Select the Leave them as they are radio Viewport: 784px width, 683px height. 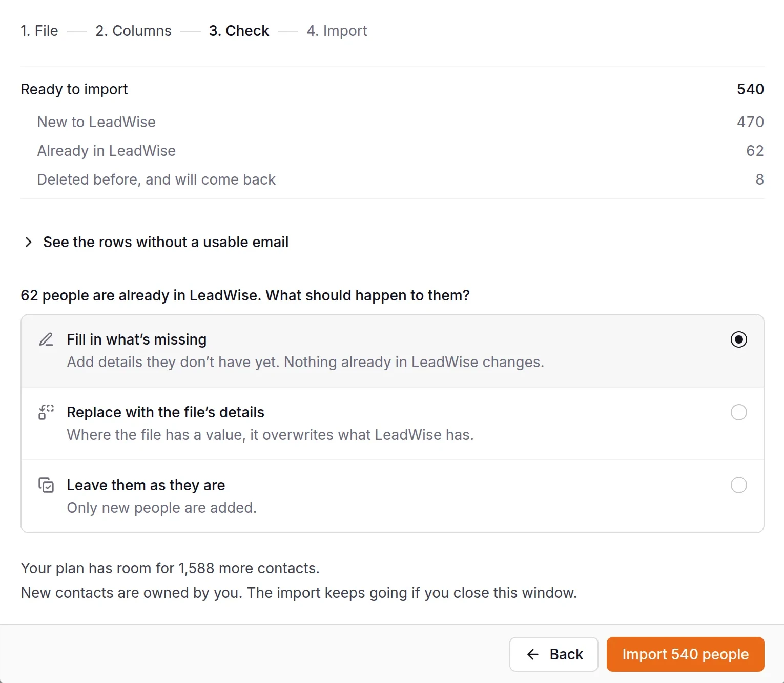pyautogui.click(x=739, y=485)
